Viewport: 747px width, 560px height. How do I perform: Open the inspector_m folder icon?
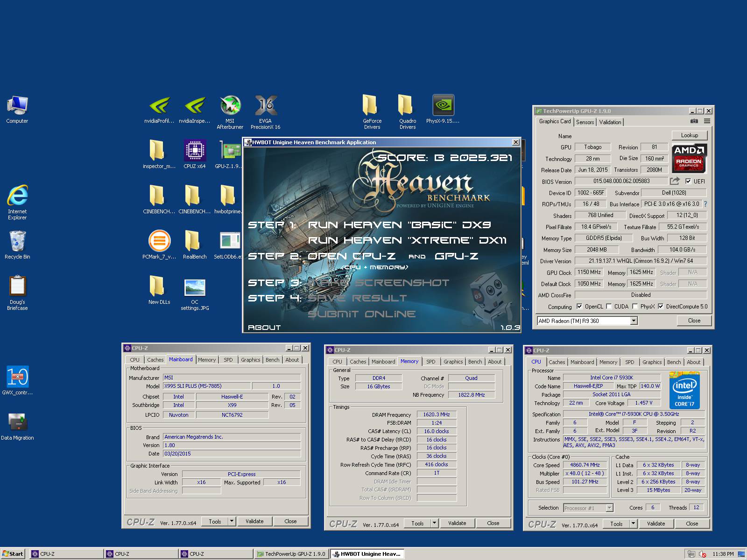click(x=159, y=154)
